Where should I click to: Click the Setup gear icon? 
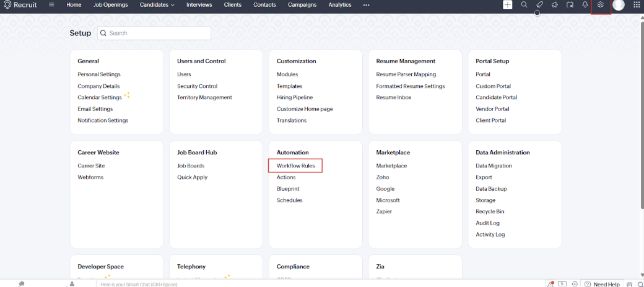pyautogui.click(x=600, y=5)
